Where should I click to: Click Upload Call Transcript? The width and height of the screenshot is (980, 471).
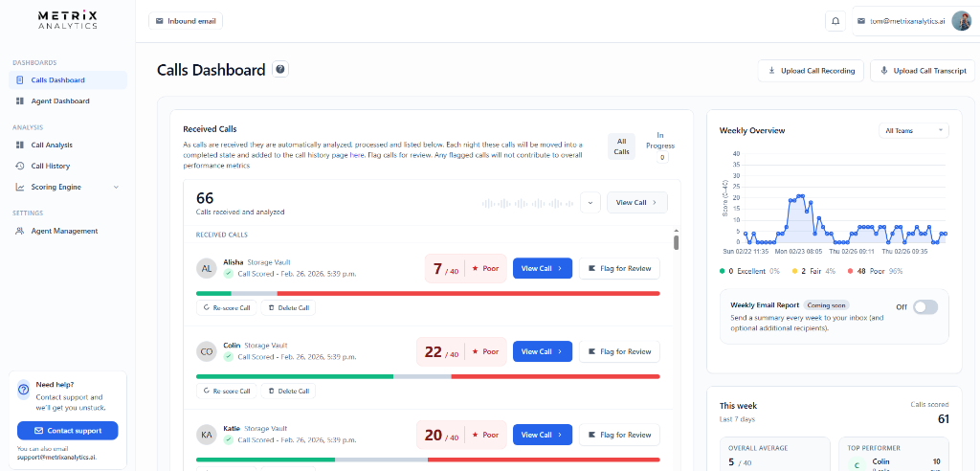coord(922,71)
